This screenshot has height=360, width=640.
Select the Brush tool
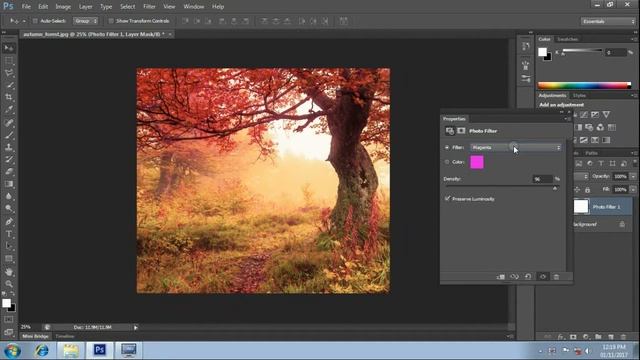[9, 135]
